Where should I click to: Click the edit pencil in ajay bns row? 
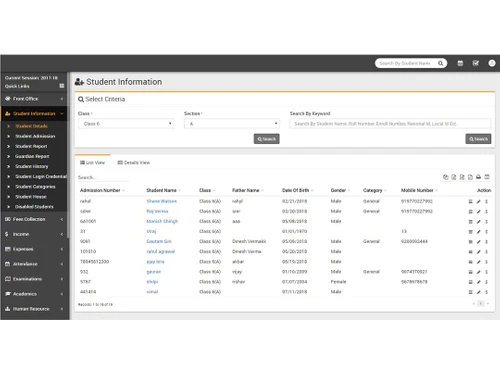(478, 262)
